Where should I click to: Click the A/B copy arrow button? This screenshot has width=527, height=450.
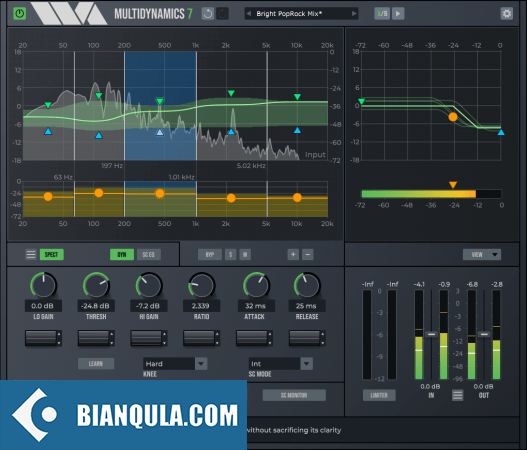398,14
